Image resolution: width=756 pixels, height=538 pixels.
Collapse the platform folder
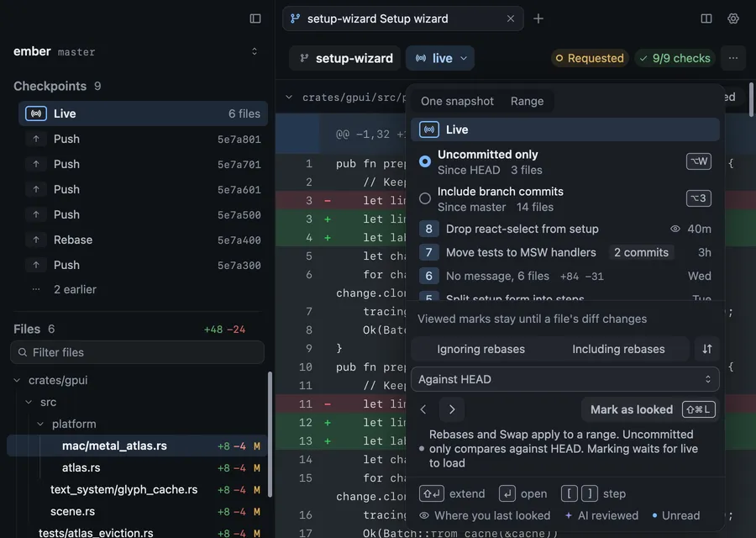tap(40, 424)
